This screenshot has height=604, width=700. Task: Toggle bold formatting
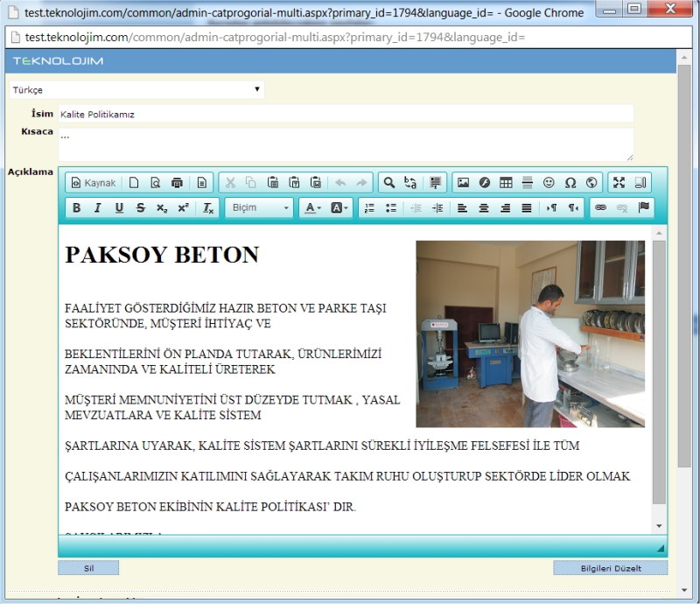click(x=77, y=207)
